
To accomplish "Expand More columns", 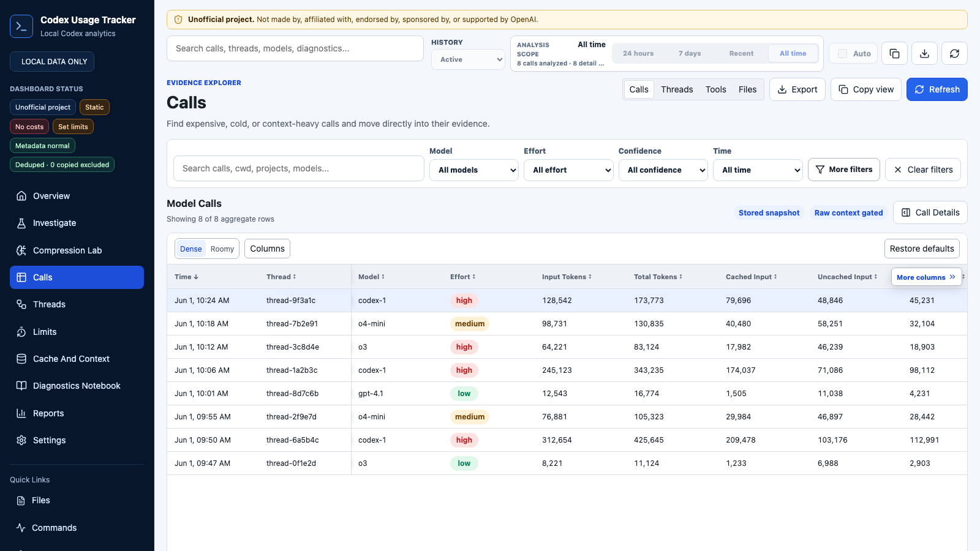I will [x=926, y=277].
